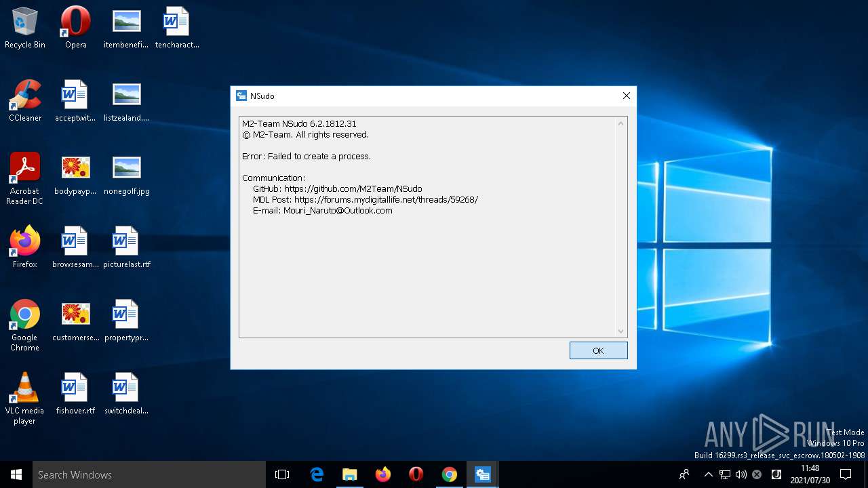Viewport: 868px width, 488px height.
Task: Click the 'M2-Team NSudo 6.2.1812.31' version line
Action: [x=299, y=123]
